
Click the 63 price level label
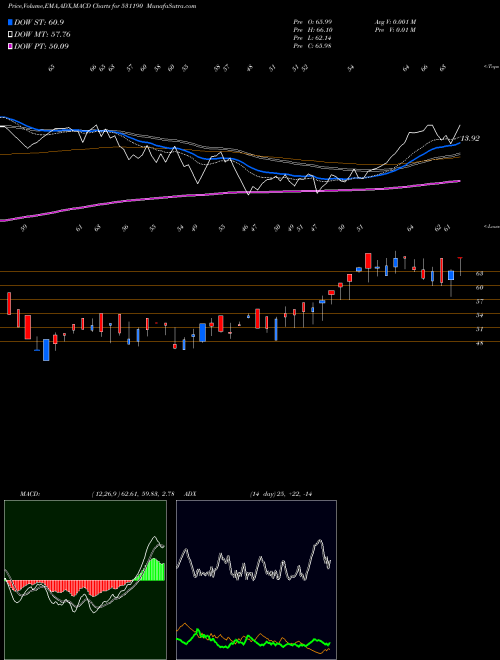click(x=479, y=274)
